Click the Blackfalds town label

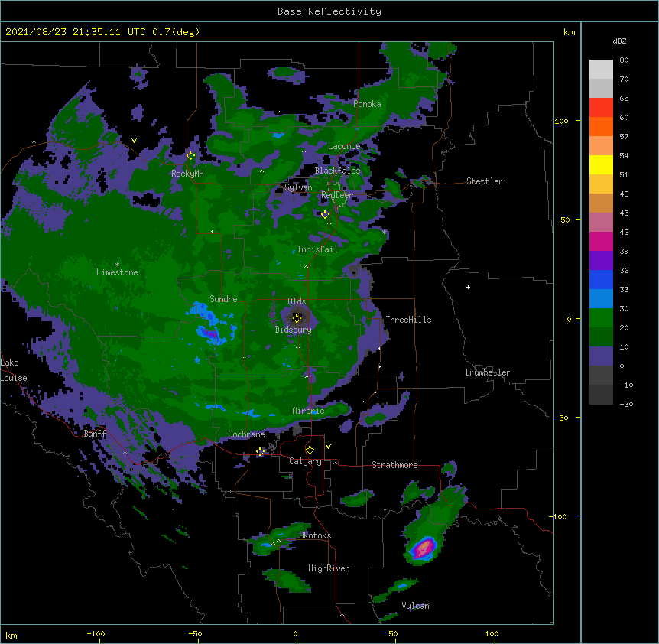(337, 171)
